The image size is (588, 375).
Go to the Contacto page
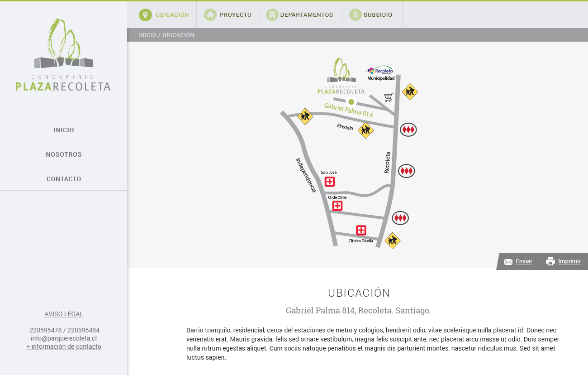pyautogui.click(x=64, y=179)
